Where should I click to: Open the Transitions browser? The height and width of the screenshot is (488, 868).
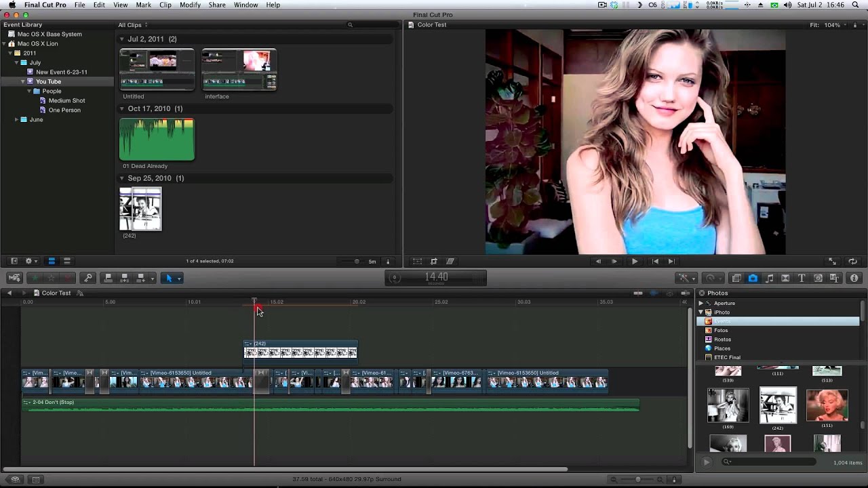(x=785, y=278)
